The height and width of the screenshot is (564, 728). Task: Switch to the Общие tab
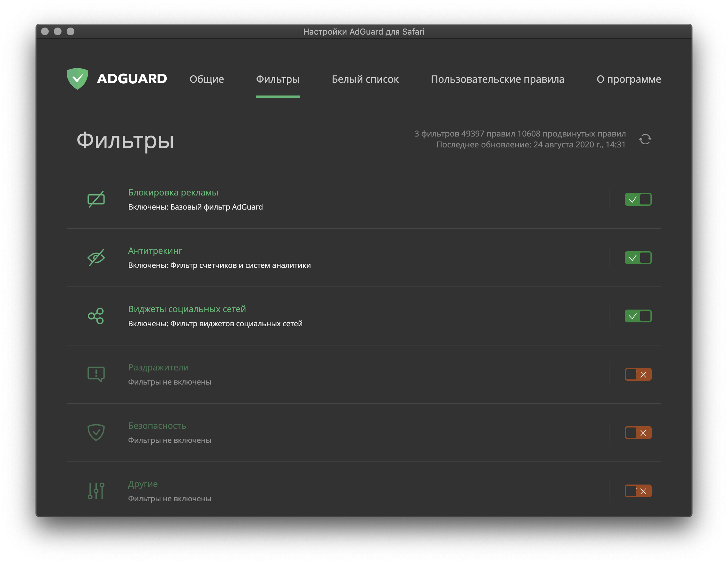tap(207, 79)
